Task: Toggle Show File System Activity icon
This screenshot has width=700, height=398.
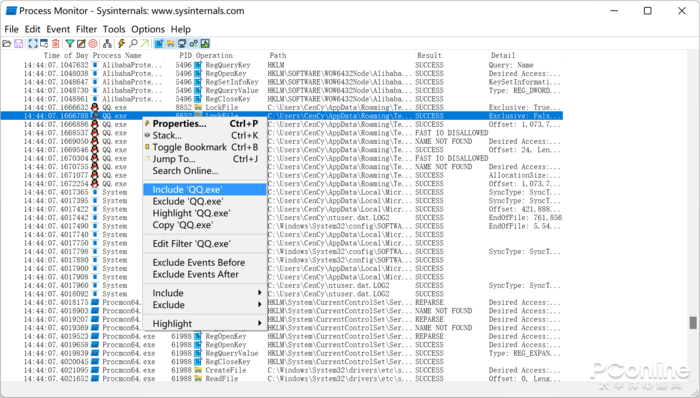Action: tap(171, 43)
